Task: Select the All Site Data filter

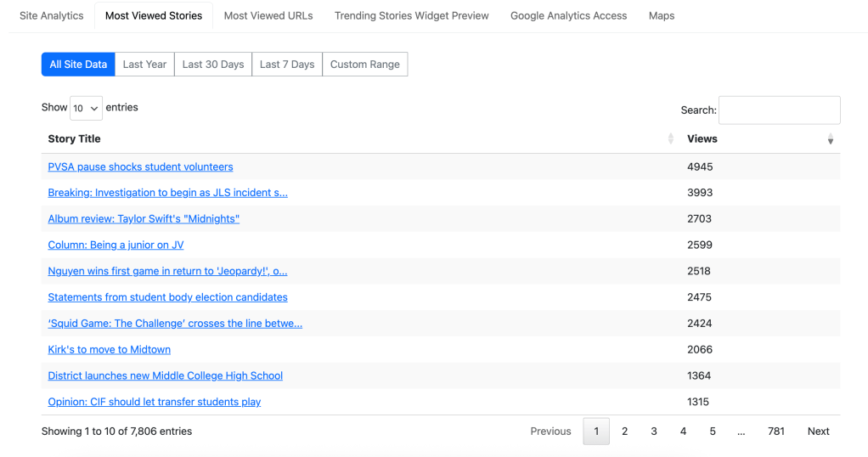Action: [78, 65]
